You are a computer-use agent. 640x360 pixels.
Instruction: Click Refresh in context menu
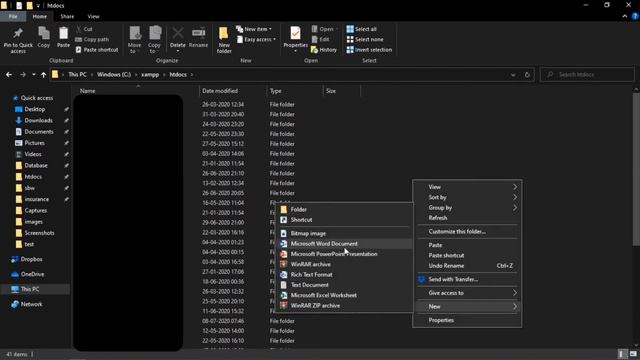467,218
